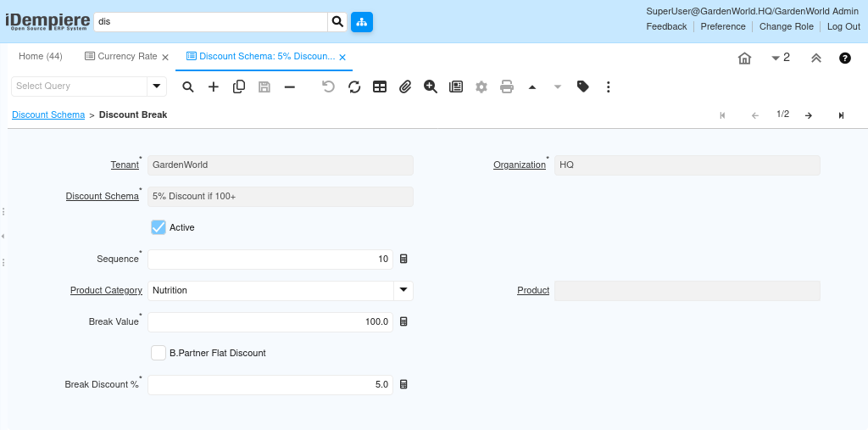Screen dimensions: 868x430
Task: Go to the next record arrow
Action: pyautogui.click(x=809, y=115)
